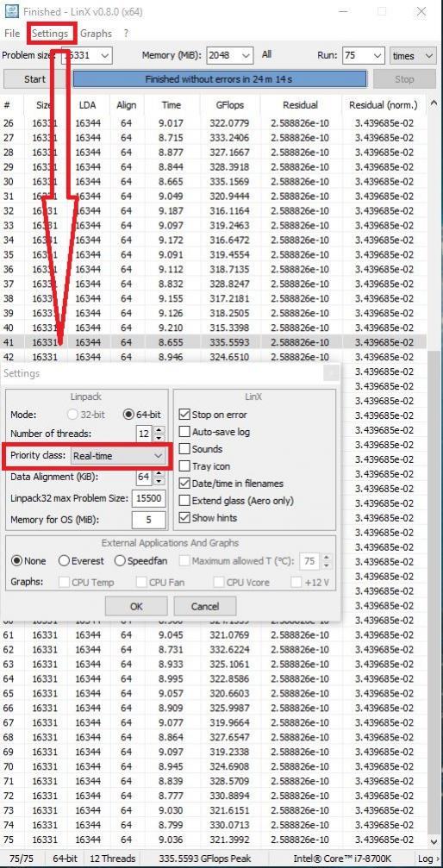Open the Log button in status bar
The height and width of the screenshot is (868, 443).
click(x=427, y=858)
